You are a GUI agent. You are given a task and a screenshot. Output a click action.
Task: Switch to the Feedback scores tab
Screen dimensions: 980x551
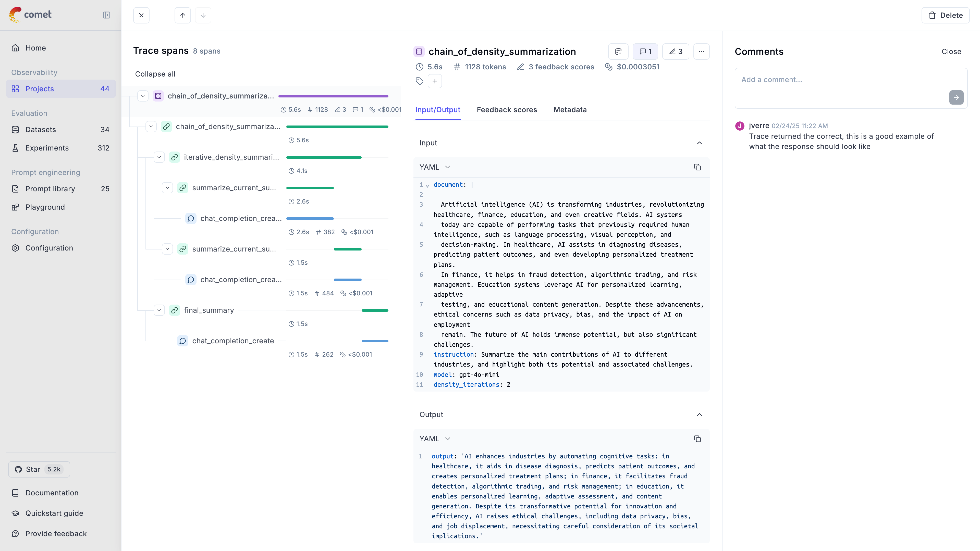click(x=507, y=110)
